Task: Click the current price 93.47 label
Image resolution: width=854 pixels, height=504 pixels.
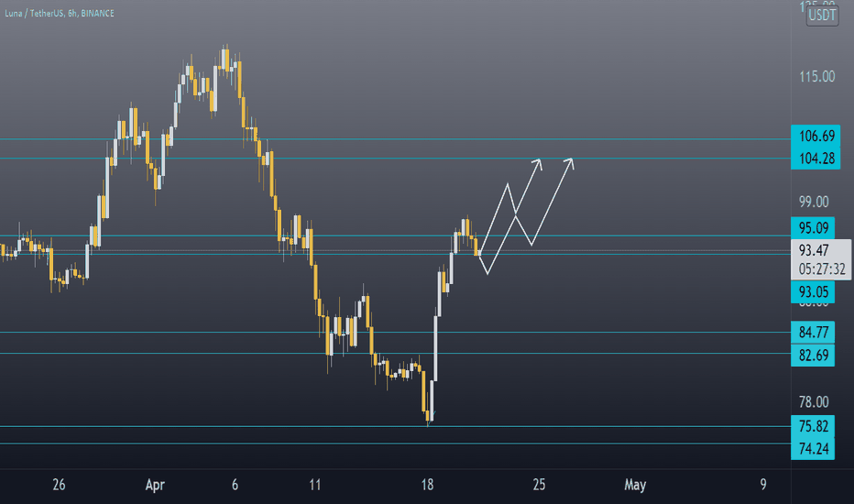Action: (x=813, y=250)
